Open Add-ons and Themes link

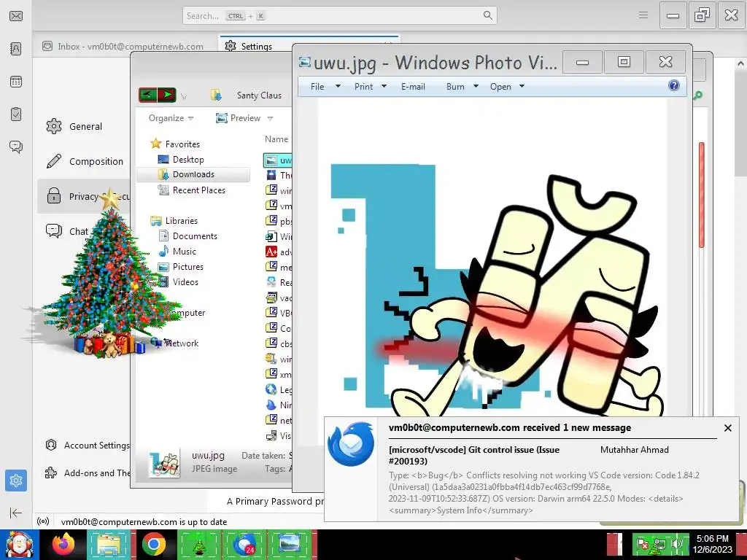click(88, 472)
